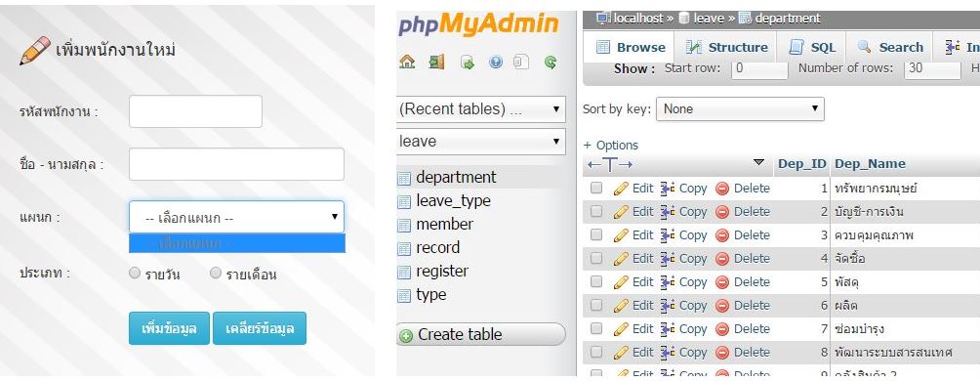980x381 pixels.
Task: Choose the highlighted เลือกแผนก option in list
Action: pos(237,243)
